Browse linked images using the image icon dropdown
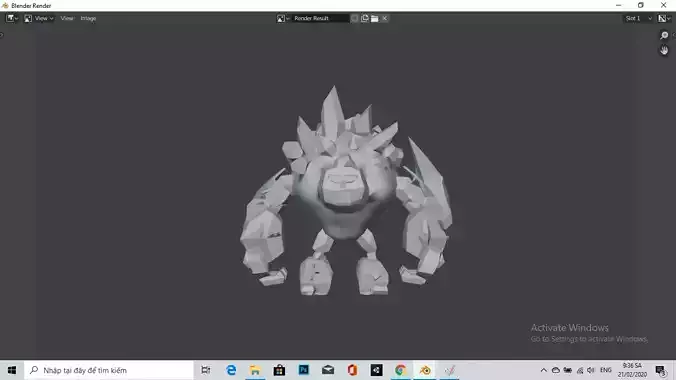 (283, 18)
